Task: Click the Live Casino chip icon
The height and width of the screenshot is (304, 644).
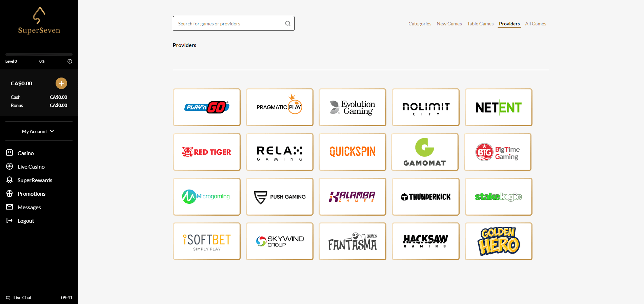Action: coord(9,167)
